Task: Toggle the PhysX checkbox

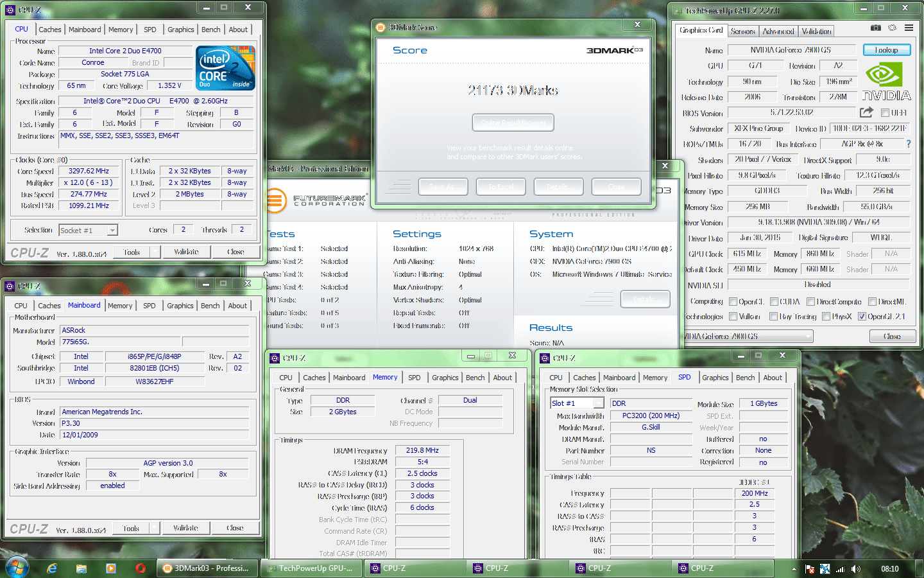Action: coord(826,316)
